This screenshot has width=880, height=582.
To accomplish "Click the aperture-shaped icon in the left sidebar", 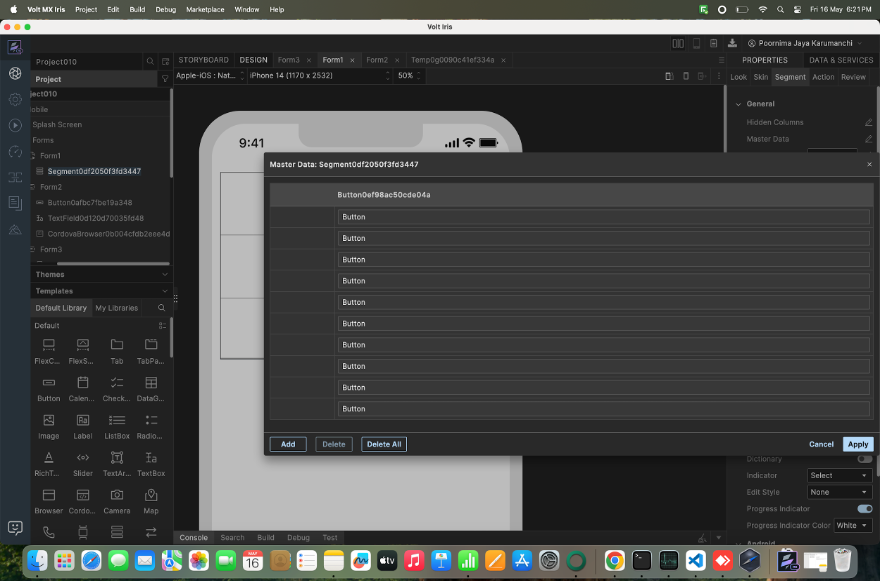I will click(x=15, y=73).
